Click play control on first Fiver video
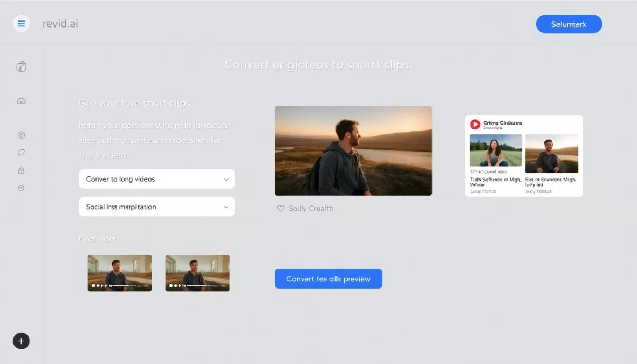The height and width of the screenshot is (364, 637). point(93,286)
